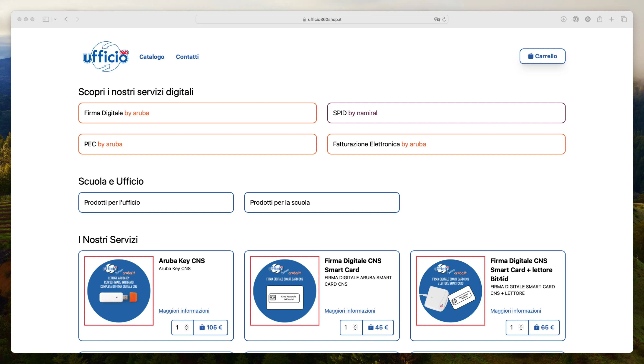Expand the sidebar dropdown chevron
Viewport: 644px width, 364px height.
pyautogui.click(x=55, y=19)
